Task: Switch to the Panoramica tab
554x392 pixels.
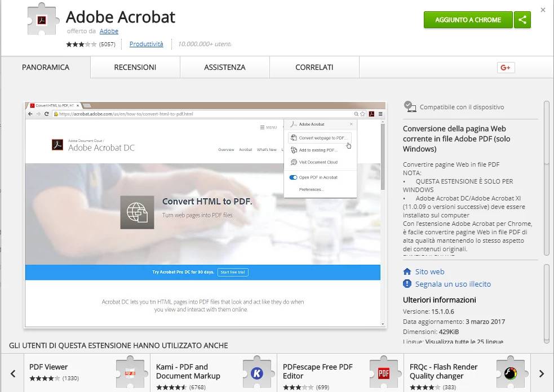Action: [46, 67]
